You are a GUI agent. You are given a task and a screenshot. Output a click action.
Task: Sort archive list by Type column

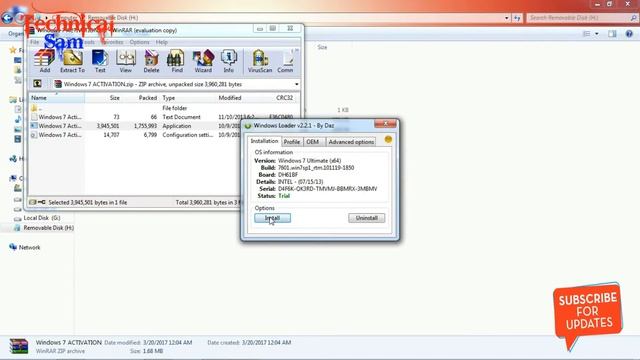coord(187,98)
